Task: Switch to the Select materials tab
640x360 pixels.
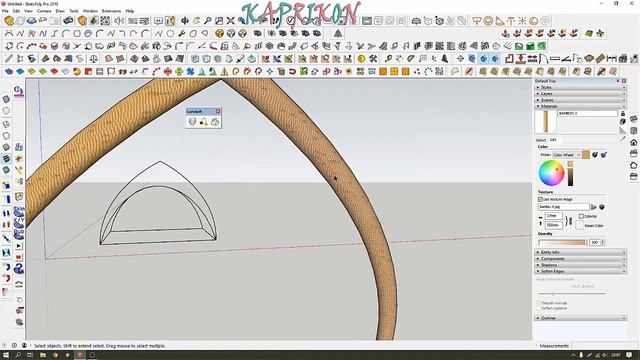Action: point(541,140)
